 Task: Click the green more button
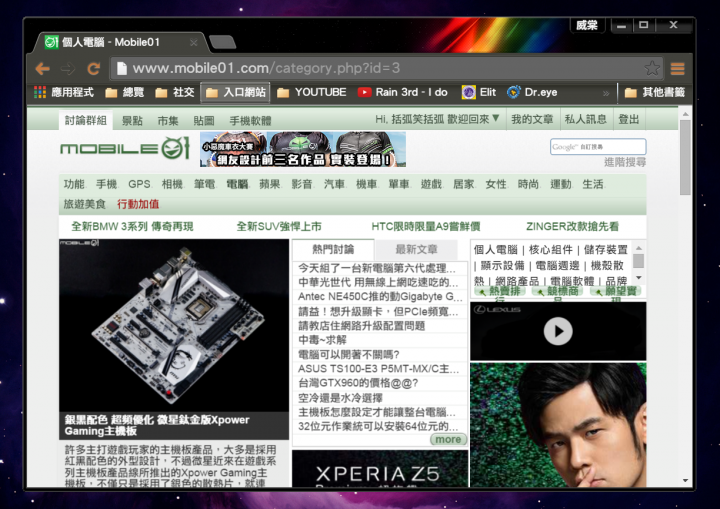tap(448, 440)
